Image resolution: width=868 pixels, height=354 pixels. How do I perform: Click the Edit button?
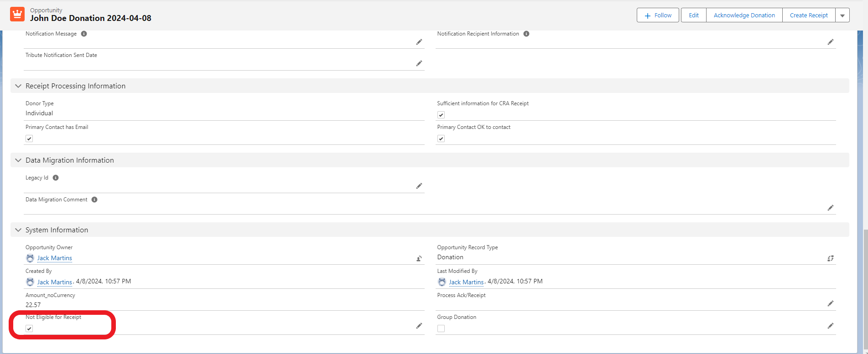click(694, 15)
